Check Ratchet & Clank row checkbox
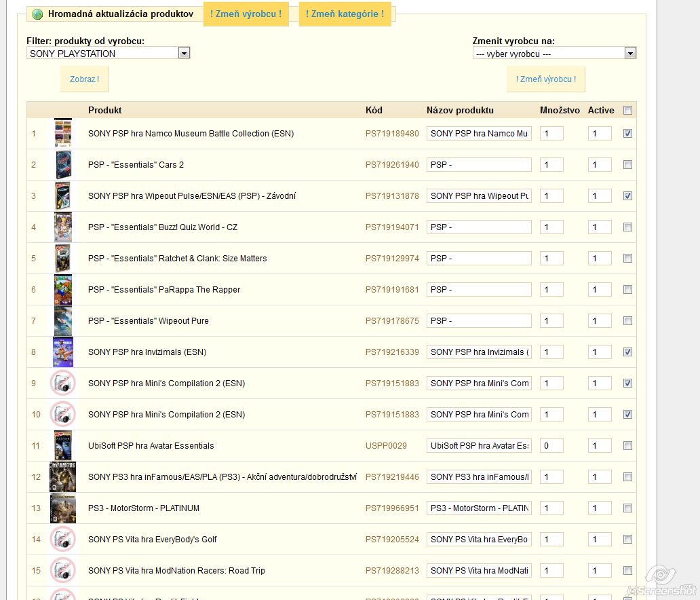Image resolution: width=700 pixels, height=600 pixels. (627, 259)
